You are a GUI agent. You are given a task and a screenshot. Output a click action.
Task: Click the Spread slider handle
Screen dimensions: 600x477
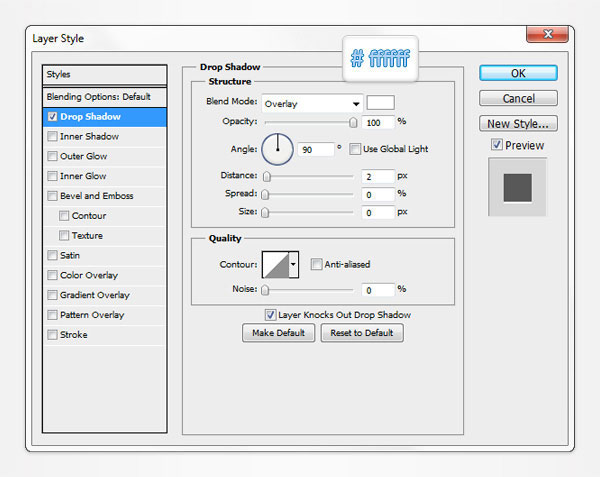click(265, 194)
